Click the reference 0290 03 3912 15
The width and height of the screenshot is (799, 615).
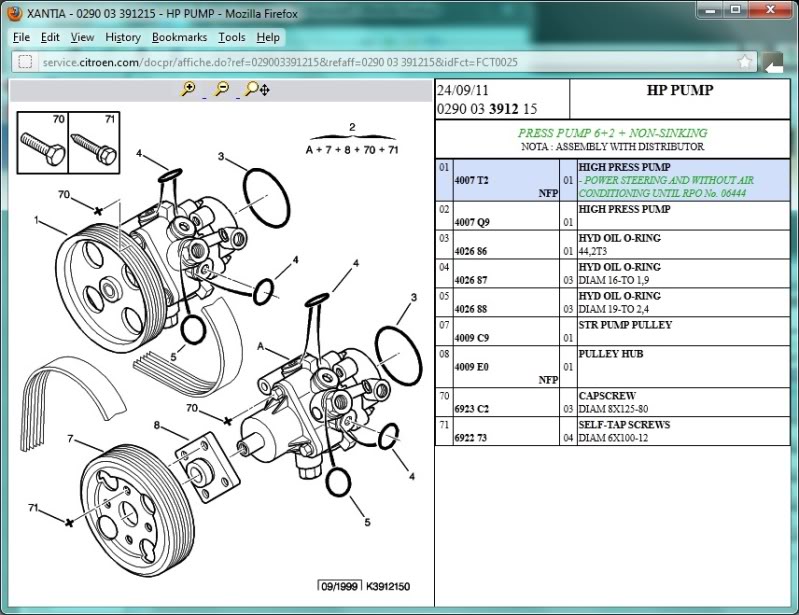(487, 109)
